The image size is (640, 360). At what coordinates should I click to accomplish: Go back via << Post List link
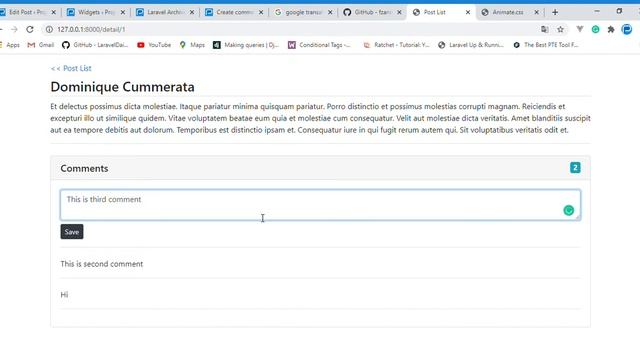71,68
